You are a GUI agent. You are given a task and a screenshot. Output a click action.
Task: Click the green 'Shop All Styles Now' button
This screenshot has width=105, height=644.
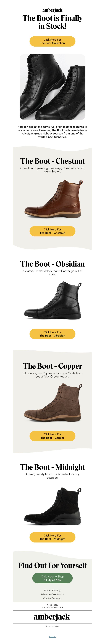point(52,578)
